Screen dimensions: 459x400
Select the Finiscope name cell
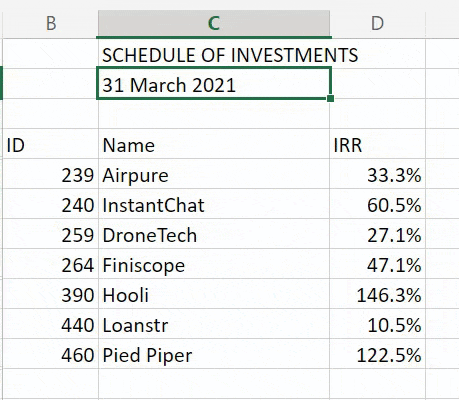point(214,264)
